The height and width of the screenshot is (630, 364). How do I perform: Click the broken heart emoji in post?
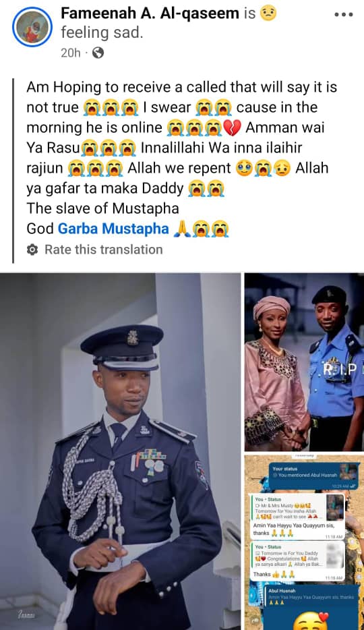pos(232,128)
